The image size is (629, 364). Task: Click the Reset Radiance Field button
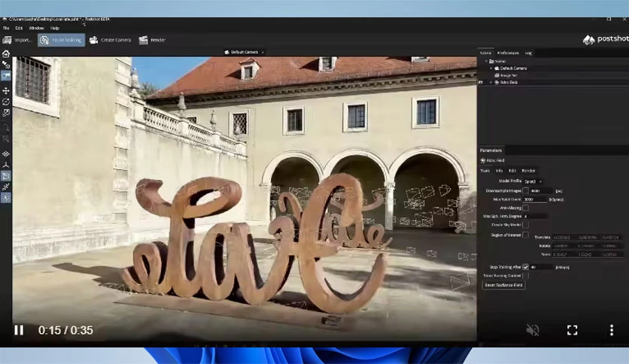click(x=503, y=285)
